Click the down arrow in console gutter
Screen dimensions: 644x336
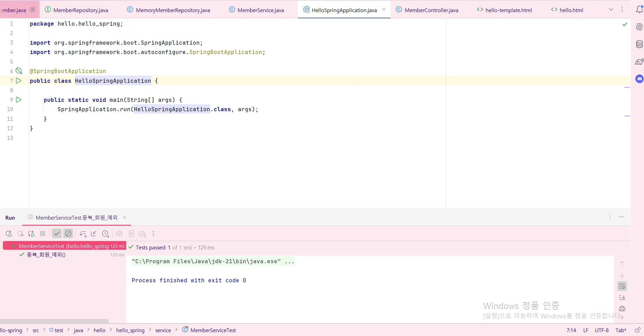(622, 275)
